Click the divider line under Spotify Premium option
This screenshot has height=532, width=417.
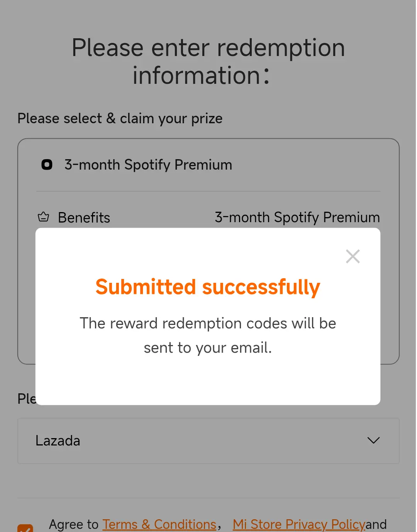click(x=208, y=191)
